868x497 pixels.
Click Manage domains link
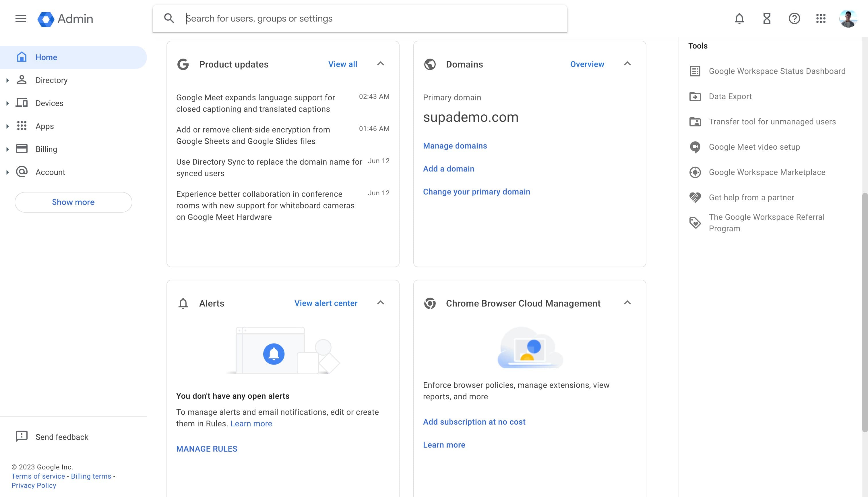pos(455,146)
